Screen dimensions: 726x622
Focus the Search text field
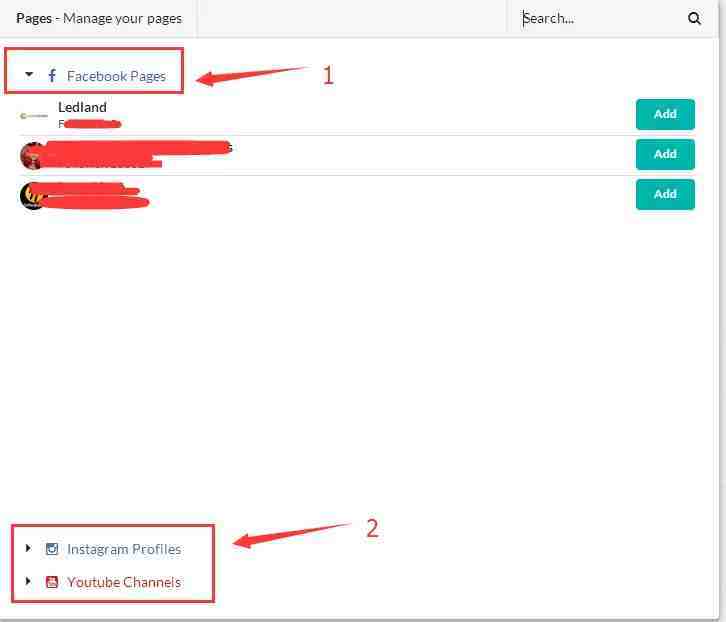click(600, 18)
